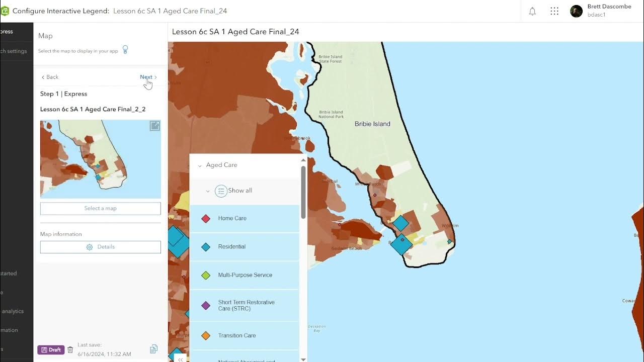
Task: Click the Bribie Island map label
Action: (372, 124)
